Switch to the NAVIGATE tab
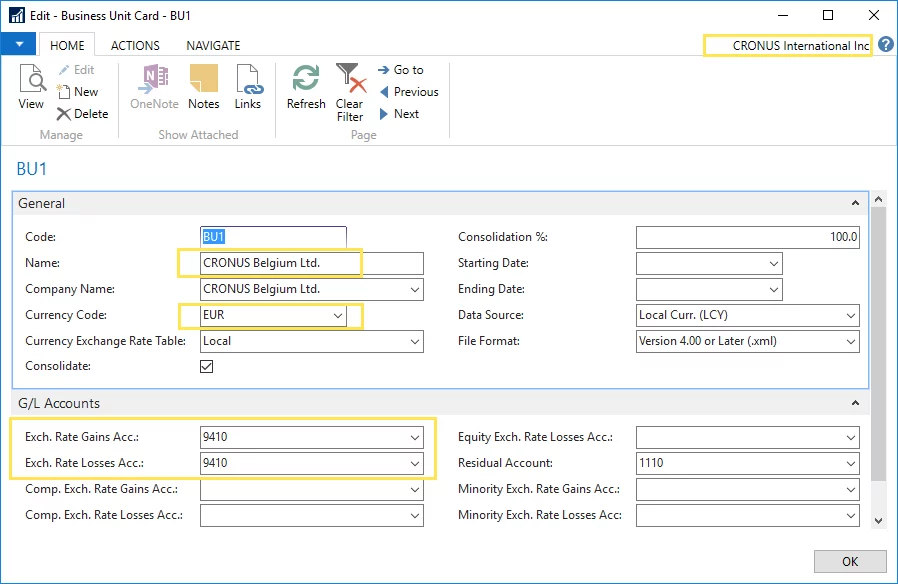 pos(213,45)
